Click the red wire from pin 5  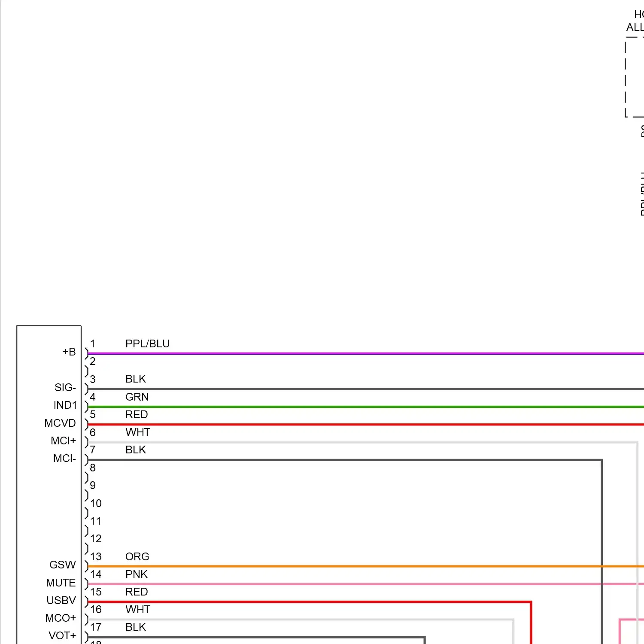pyautogui.click(x=366, y=425)
